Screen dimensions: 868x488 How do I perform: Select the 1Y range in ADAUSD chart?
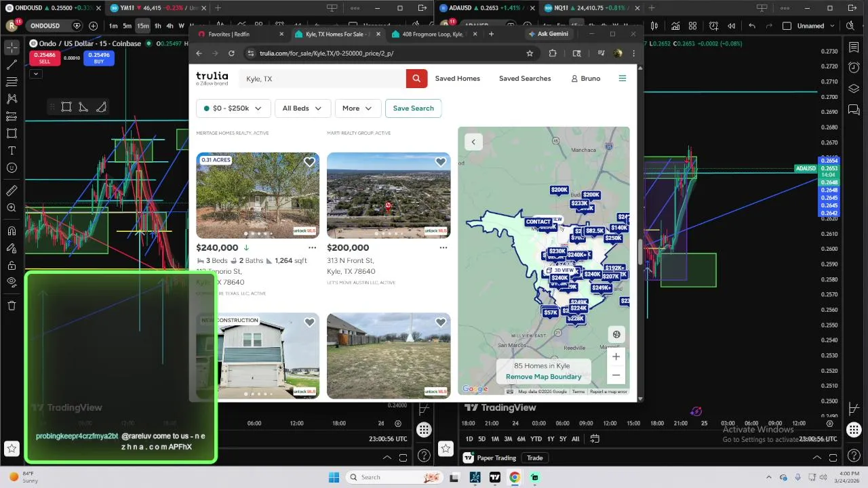551,439
